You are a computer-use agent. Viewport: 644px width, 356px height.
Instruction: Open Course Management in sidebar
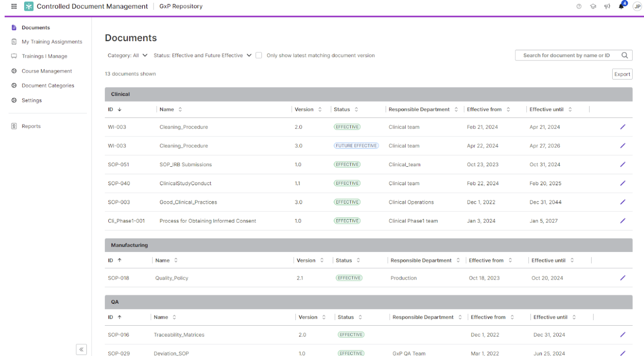point(46,71)
